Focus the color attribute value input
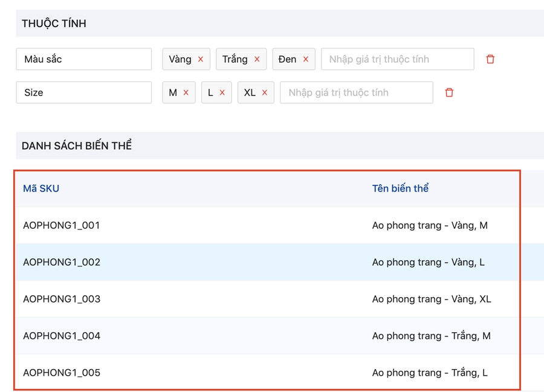Screen dimensions: 544x392 397,59
